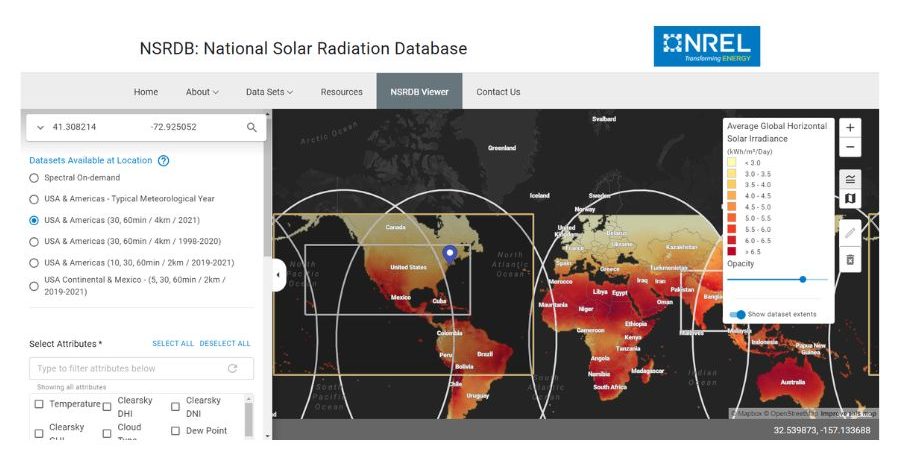Viewport: 900px width, 465px height.
Task: Open the Contact Us page
Action: [498, 92]
